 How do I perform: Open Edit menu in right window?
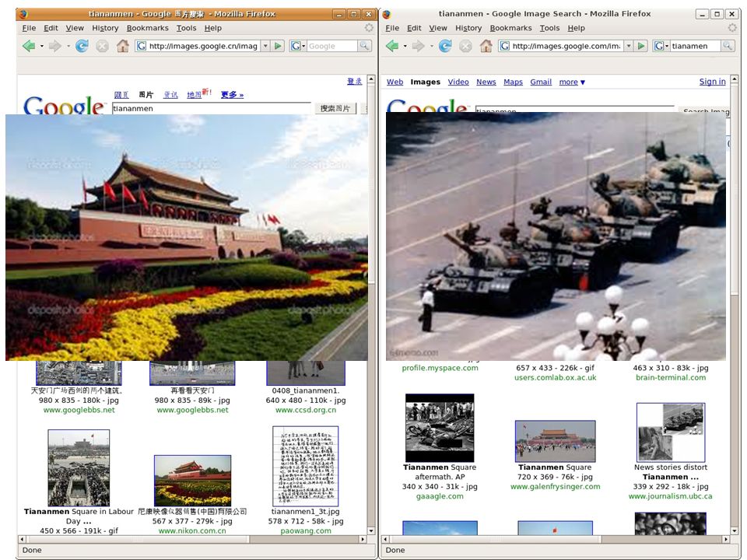(414, 28)
